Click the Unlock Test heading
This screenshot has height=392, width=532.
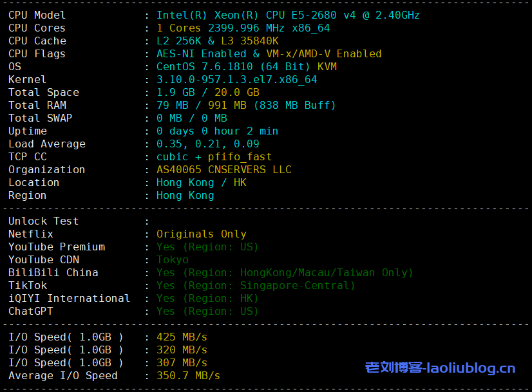pos(43,221)
